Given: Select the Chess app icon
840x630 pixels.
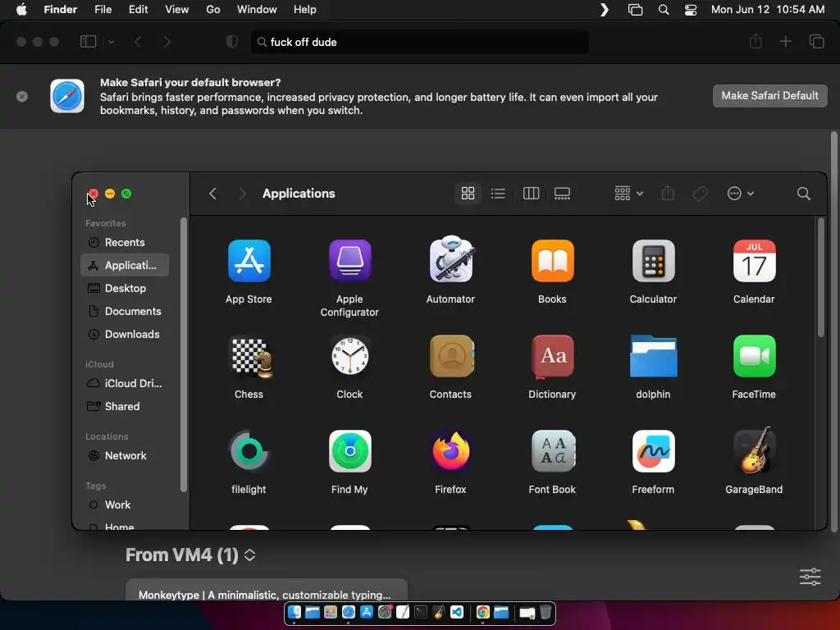Looking at the screenshot, I should [x=250, y=356].
